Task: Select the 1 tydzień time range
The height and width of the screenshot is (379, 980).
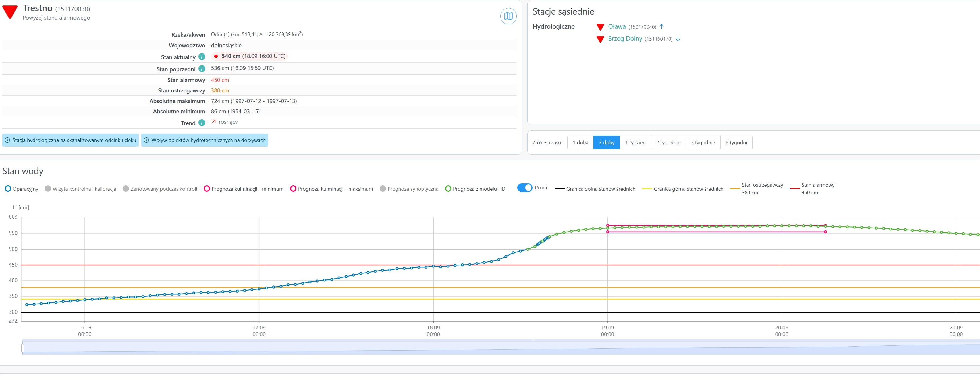Action: tap(635, 143)
